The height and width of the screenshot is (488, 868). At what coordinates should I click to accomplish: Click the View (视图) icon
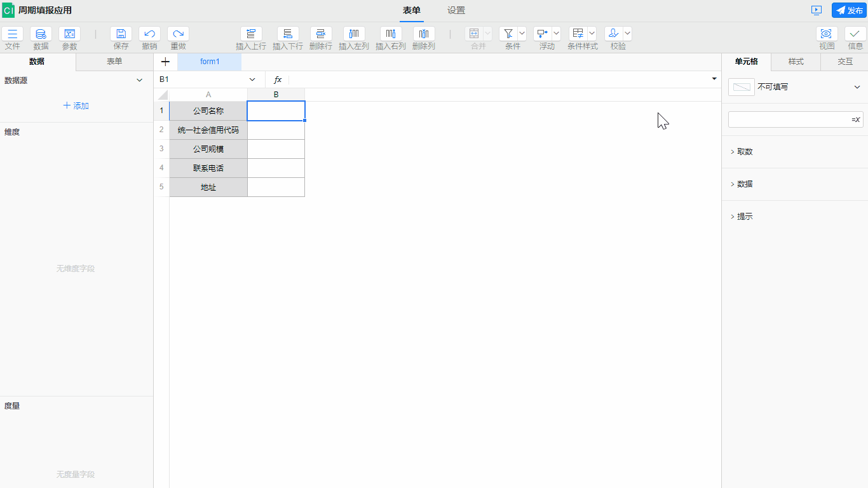[x=827, y=34]
